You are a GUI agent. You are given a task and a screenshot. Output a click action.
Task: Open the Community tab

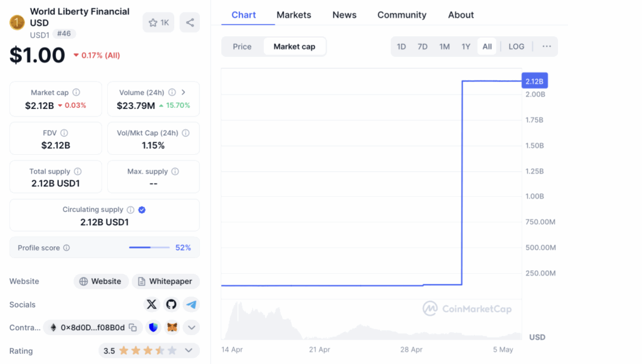[x=402, y=15]
